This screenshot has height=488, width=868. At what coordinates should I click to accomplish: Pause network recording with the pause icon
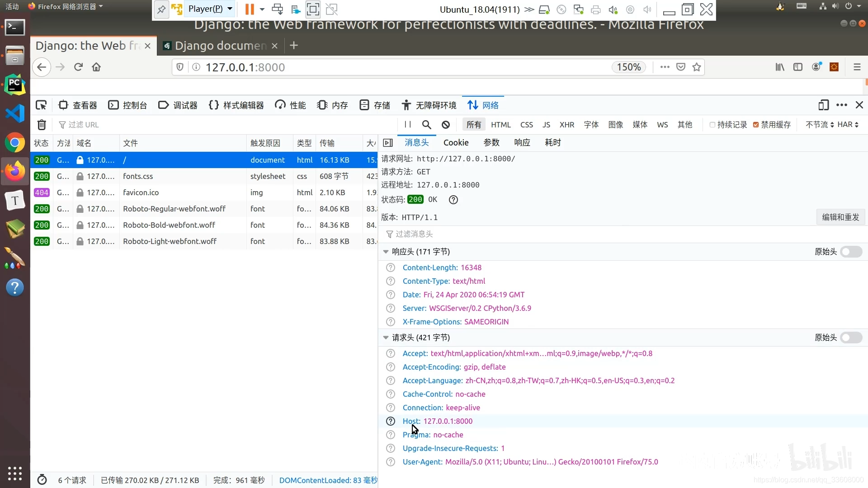coord(408,125)
